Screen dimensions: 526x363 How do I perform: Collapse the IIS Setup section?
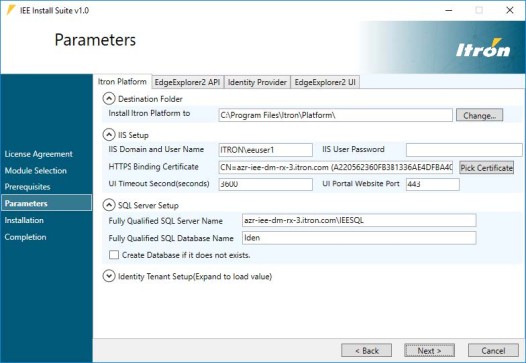[x=109, y=135]
